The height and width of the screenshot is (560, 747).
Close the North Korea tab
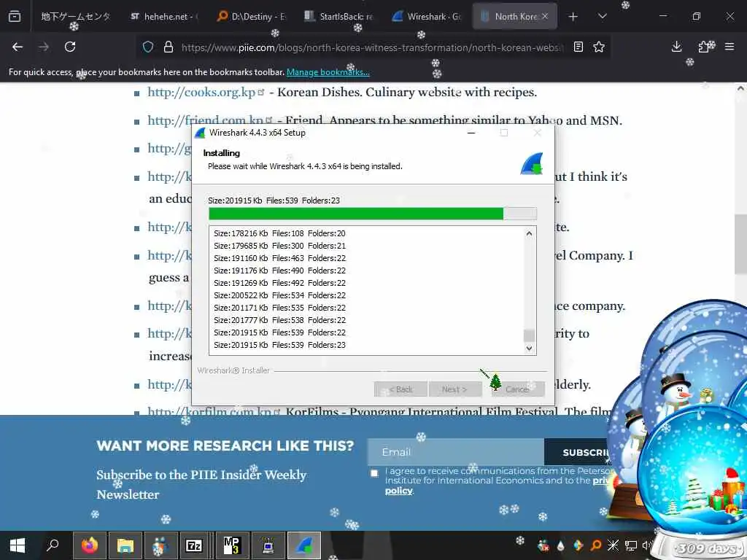(x=545, y=16)
